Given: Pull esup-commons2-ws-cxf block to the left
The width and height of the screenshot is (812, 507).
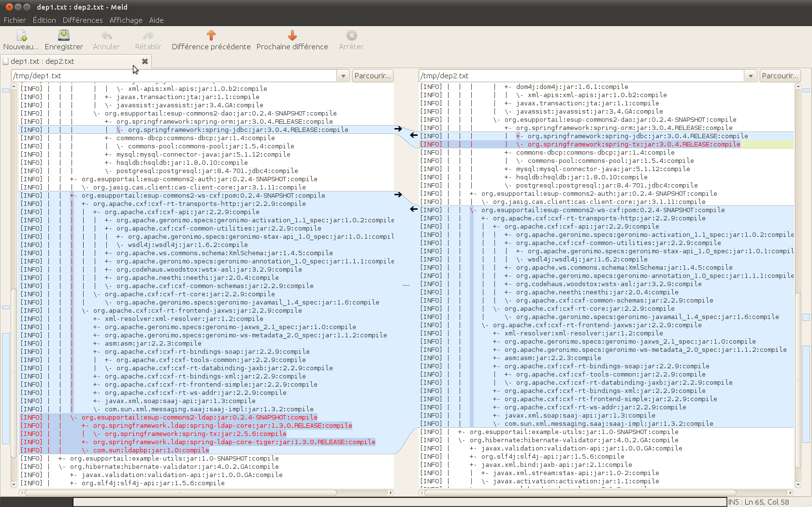Looking at the screenshot, I should 414,209.
